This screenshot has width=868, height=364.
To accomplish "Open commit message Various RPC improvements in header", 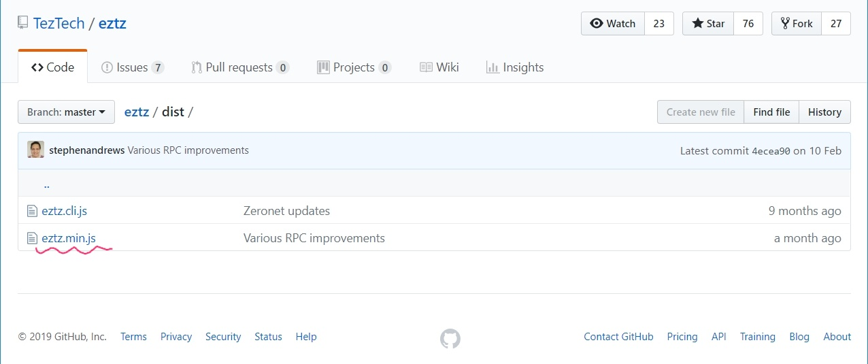I will click(188, 150).
